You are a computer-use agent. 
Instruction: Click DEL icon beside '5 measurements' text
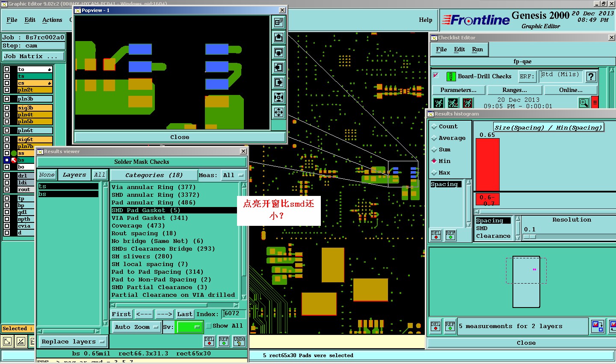(x=435, y=326)
